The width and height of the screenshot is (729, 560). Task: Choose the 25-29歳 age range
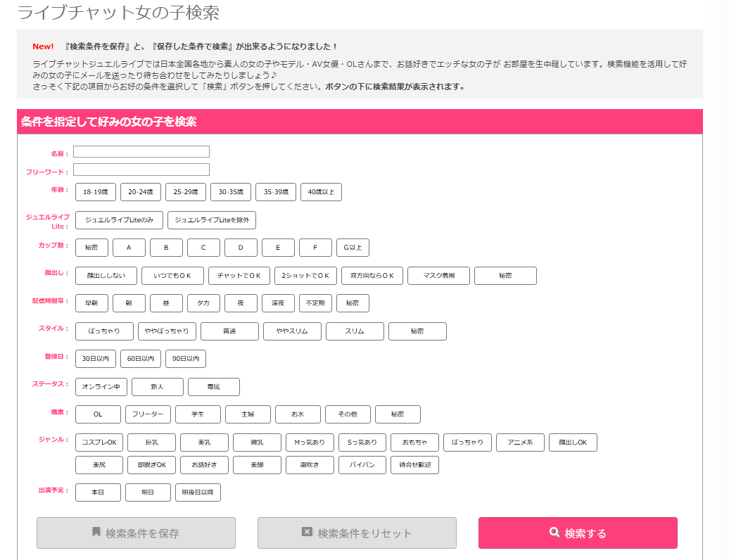(x=186, y=192)
